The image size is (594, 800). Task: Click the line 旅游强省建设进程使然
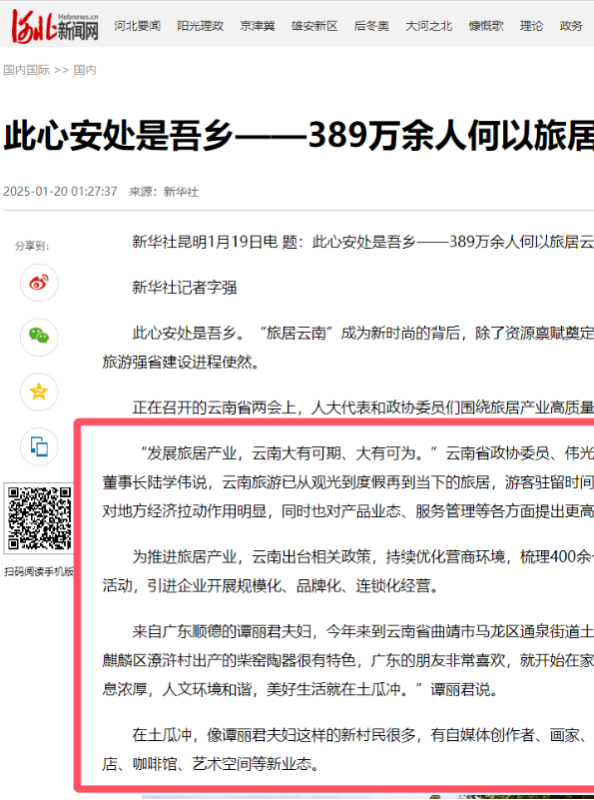(181, 362)
